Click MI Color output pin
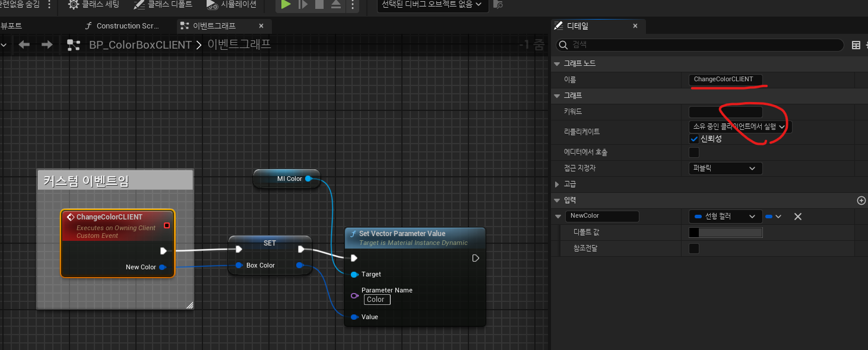868x350 pixels. tap(308, 179)
